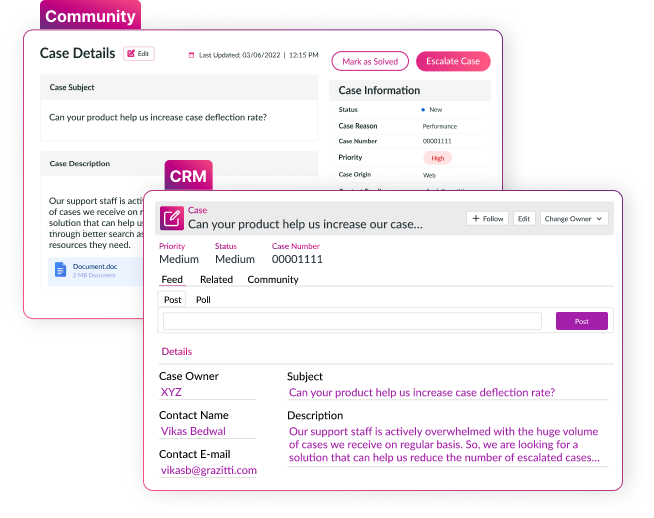
Task: Select the Post sub-tab
Action: click(x=172, y=300)
